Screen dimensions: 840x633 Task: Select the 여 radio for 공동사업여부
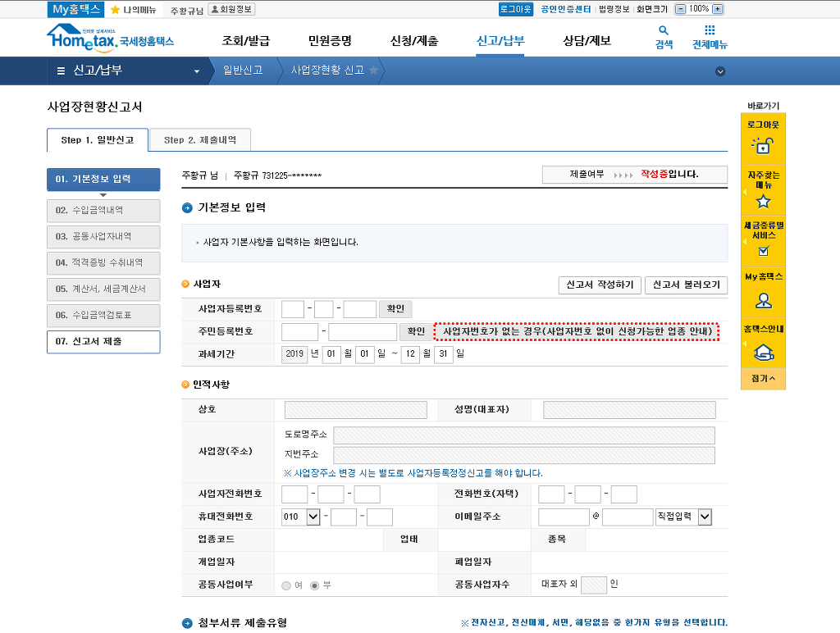click(286, 585)
